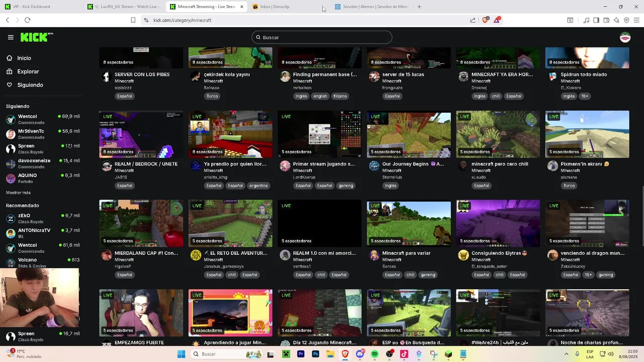644x362 pixels.
Task: Open the Minecraft para variar stream thumbnail
Action: pos(409,223)
